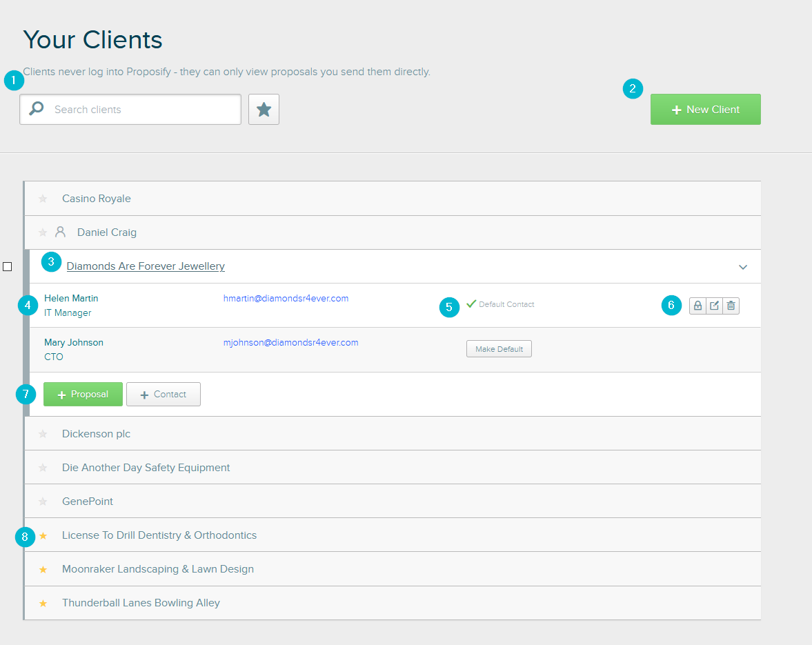Screen dimensions: 812x645
Task: Expand Moonraker Landscaping & Lawn Design row
Action: [x=393, y=569]
